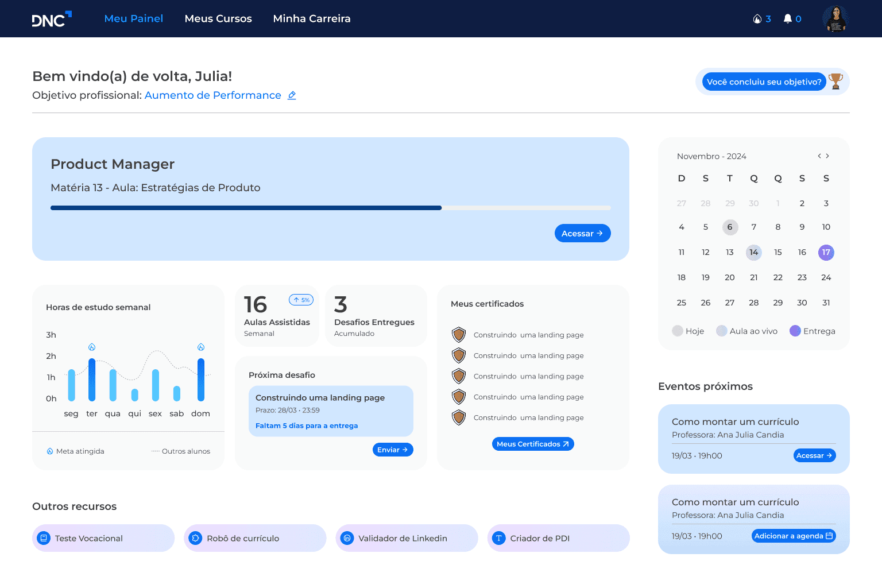This screenshot has width=882, height=588.
Task: Advance calendar using right chevron
Action: (x=827, y=156)
